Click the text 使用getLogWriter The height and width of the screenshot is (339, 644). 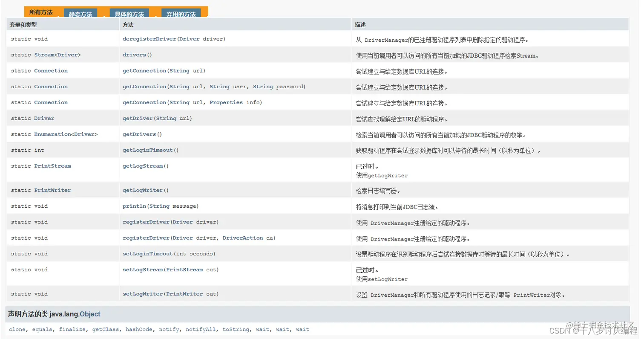[x=382, y=175]
